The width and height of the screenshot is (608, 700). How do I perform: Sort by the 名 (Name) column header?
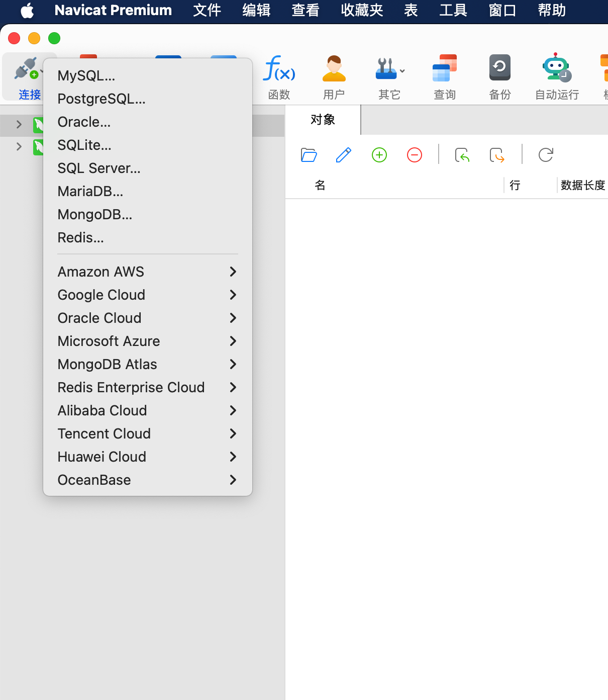(320, 186)
